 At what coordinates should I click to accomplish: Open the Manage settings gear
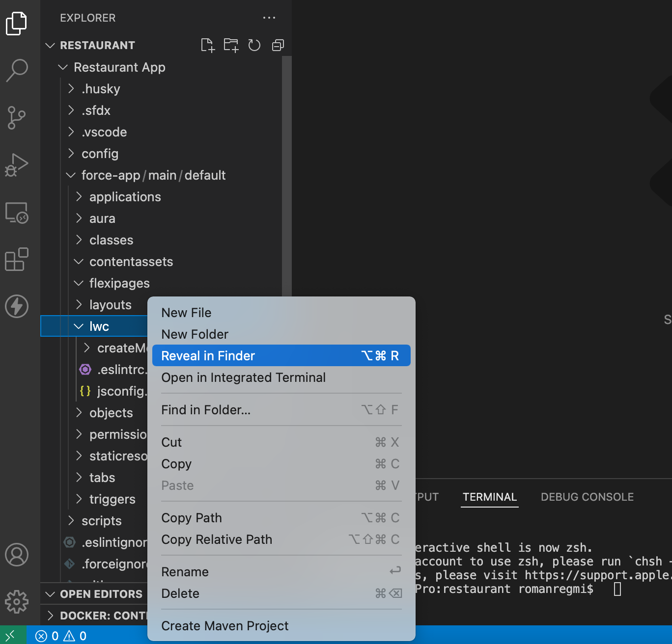(17, 602)
